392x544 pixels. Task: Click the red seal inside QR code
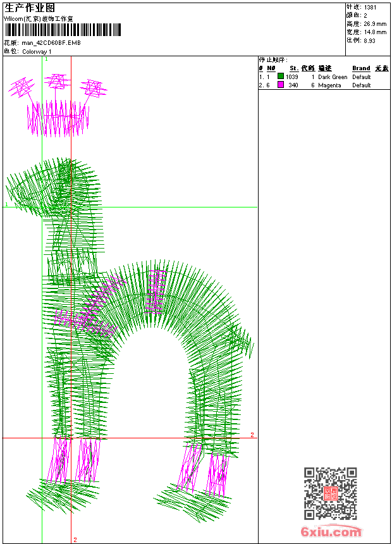pos(330,494)
